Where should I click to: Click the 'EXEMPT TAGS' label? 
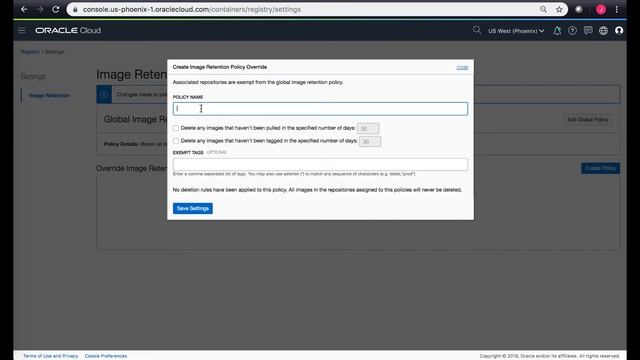[x=188, y=152]
